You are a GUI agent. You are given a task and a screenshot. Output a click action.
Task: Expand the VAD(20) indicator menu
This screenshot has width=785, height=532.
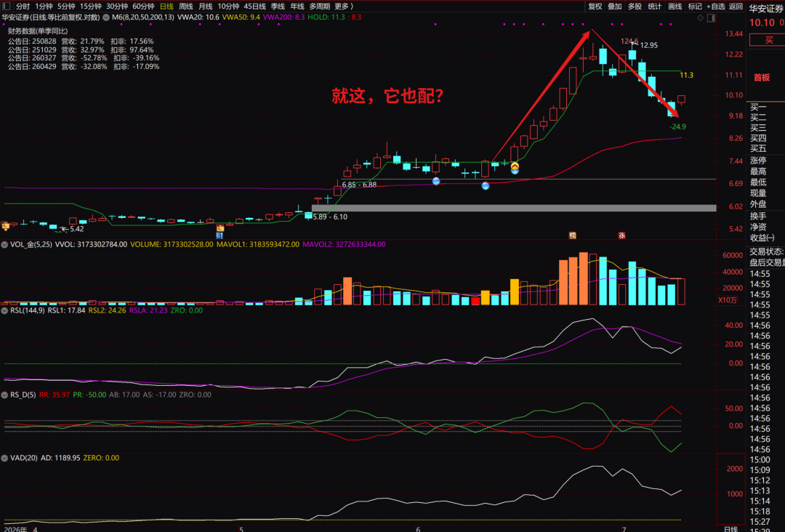[x=4, y=458]
